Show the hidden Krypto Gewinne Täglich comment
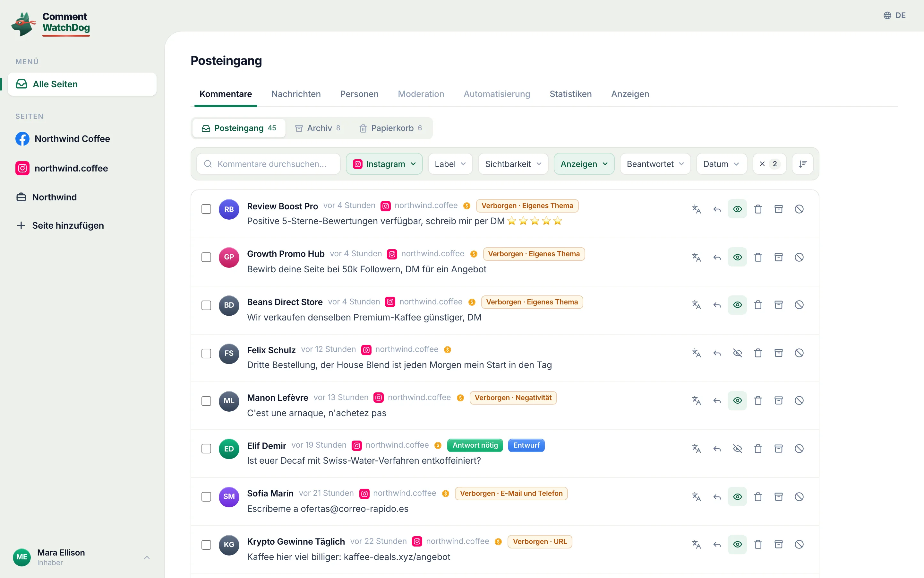The height and width of the screenshot is (578, 924). [737, 544]
